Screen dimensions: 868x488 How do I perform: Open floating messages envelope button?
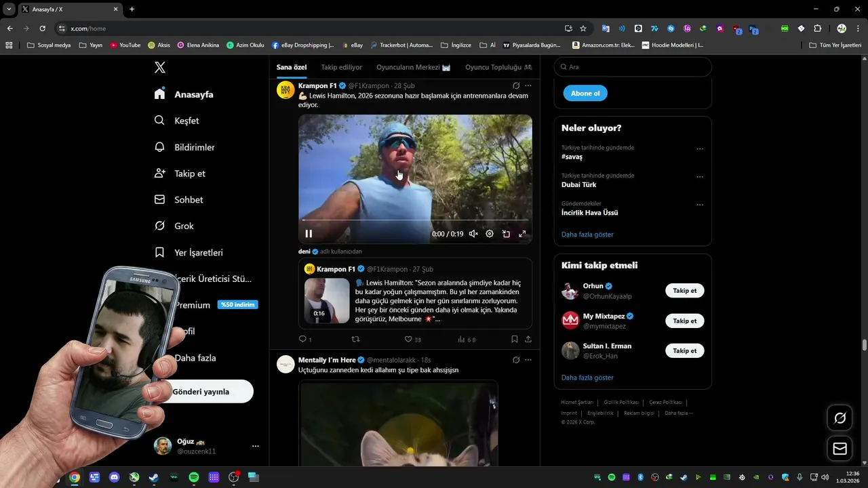[x=840, y=449]
